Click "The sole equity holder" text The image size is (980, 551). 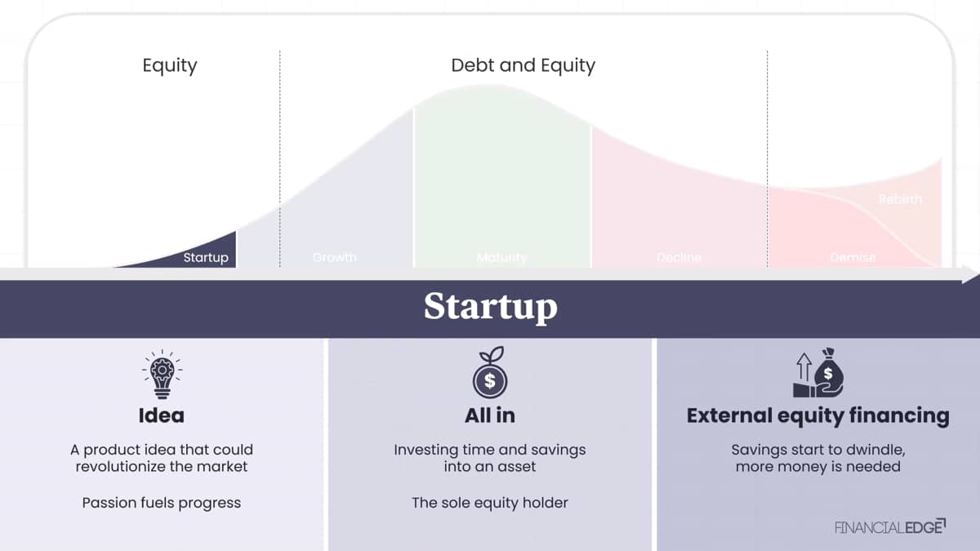[490, 503]
